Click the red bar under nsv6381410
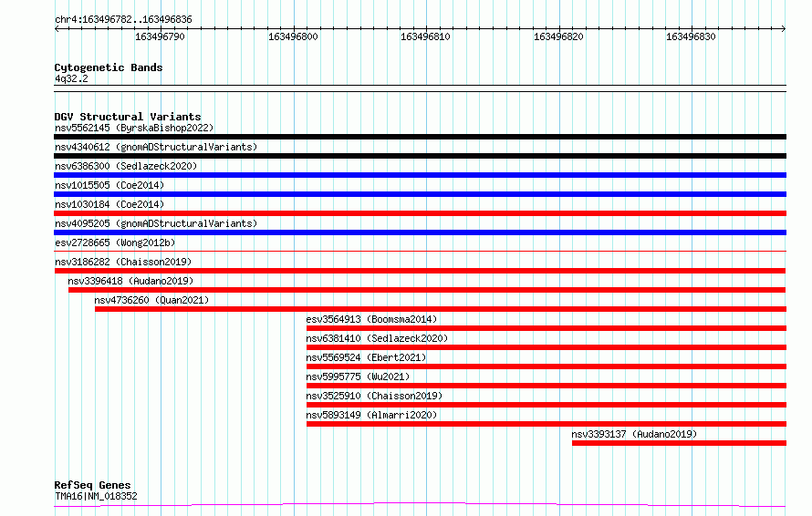 click(x=547, y=347)
